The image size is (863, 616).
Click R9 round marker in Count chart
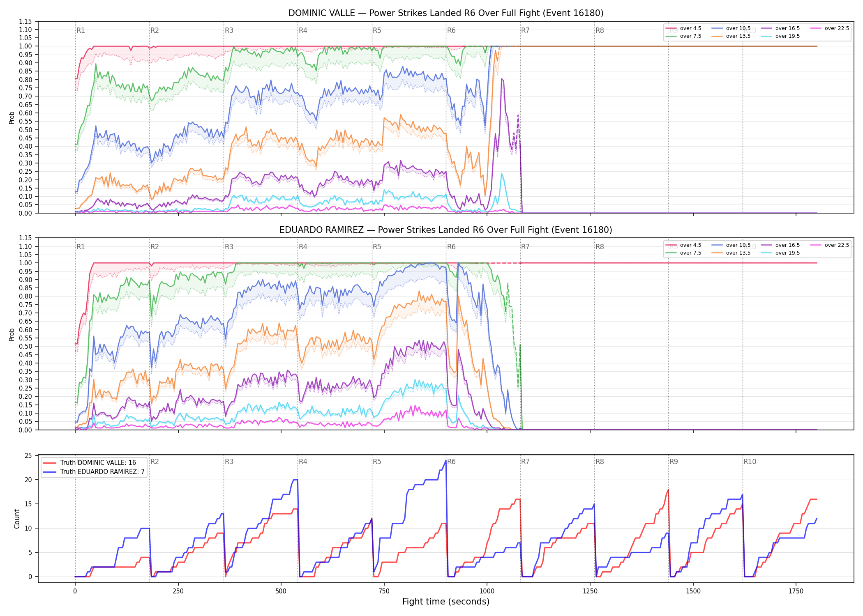tap(674, 462)
